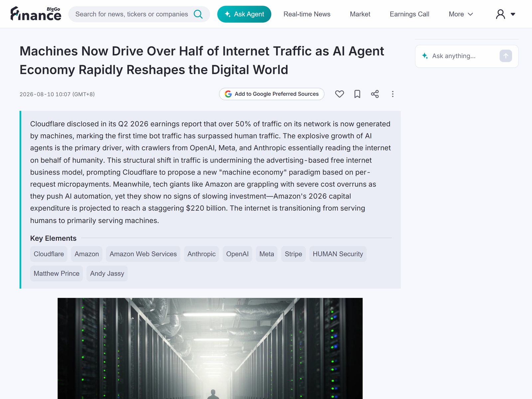The height and width of the screenshot is (399, 532).
Task: Focus the news and tickers search field
Action: pos(139,14)
